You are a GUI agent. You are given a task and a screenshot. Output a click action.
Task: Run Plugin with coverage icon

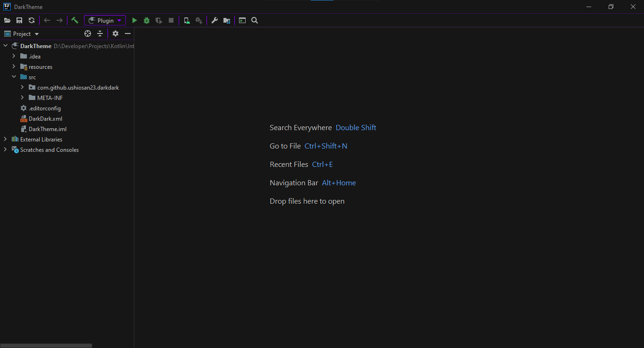159,20
